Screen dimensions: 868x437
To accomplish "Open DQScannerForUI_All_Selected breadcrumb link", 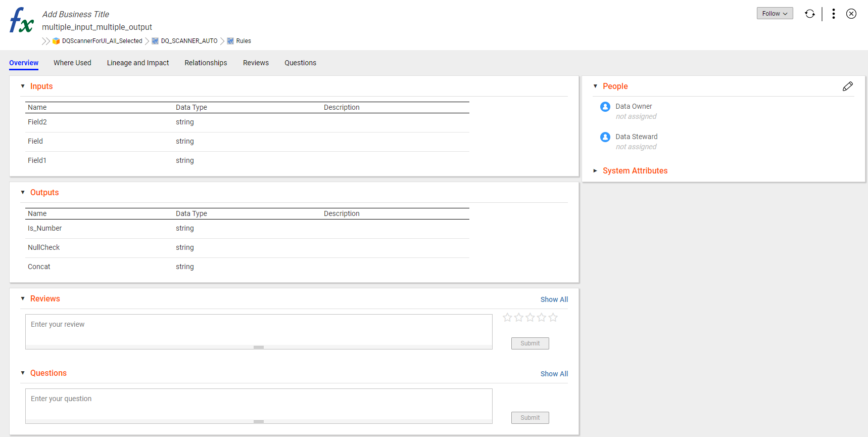I will [102, 41].
